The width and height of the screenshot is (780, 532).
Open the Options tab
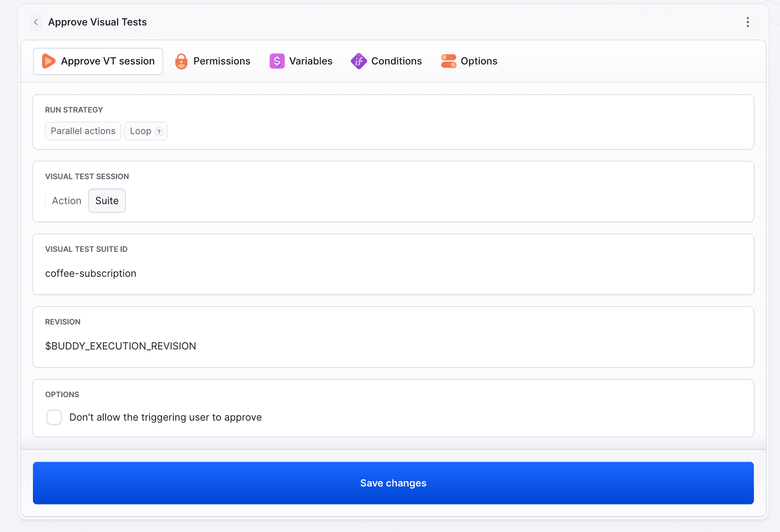[469, 61]
